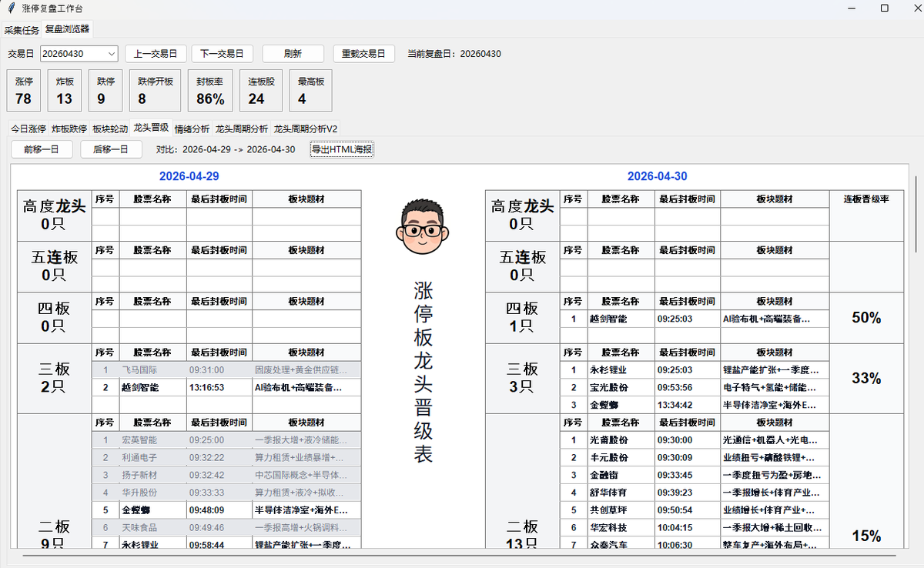Image resolution: width=924 pixels, height=568 pixels.
Task: Open the 今日涨停 tab
Action: (x=28, y=129)
